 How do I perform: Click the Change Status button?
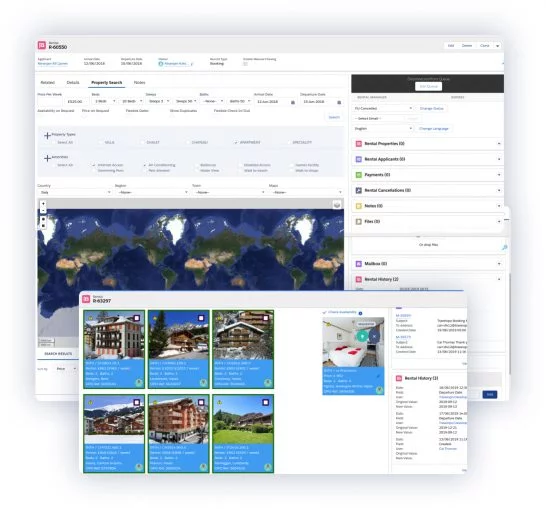point(431,108)
